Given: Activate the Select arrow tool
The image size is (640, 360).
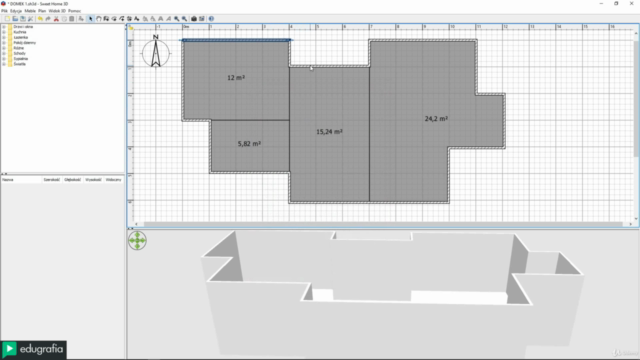Looking at the screenshot, I should click(91, 19).
